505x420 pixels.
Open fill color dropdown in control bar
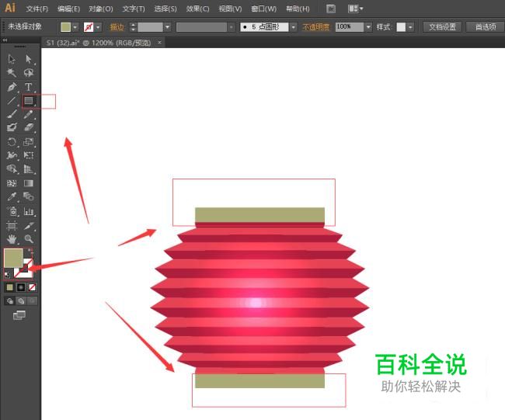pos(75,27)
